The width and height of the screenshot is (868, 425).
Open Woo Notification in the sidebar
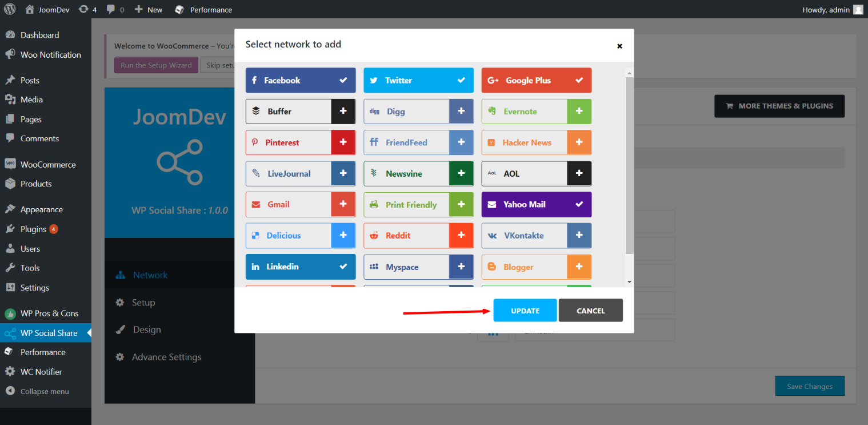tap(46, 55)
